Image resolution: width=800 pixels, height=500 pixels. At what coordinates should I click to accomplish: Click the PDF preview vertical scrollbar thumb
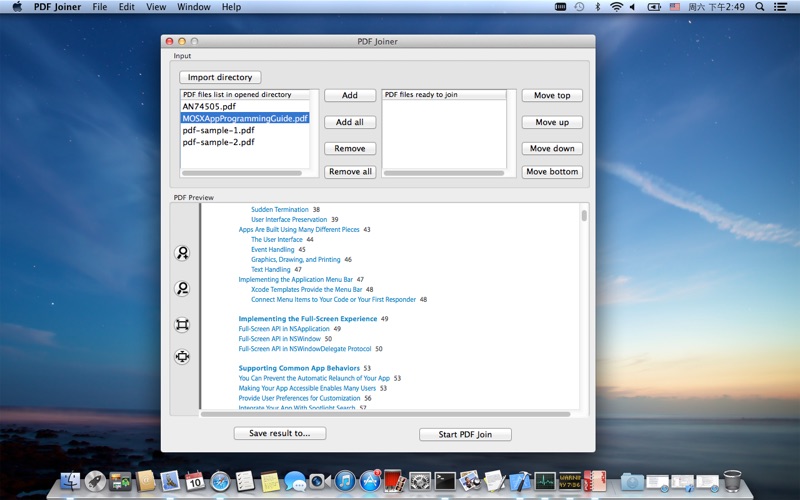pyautogui.click(x=584, y=215)
